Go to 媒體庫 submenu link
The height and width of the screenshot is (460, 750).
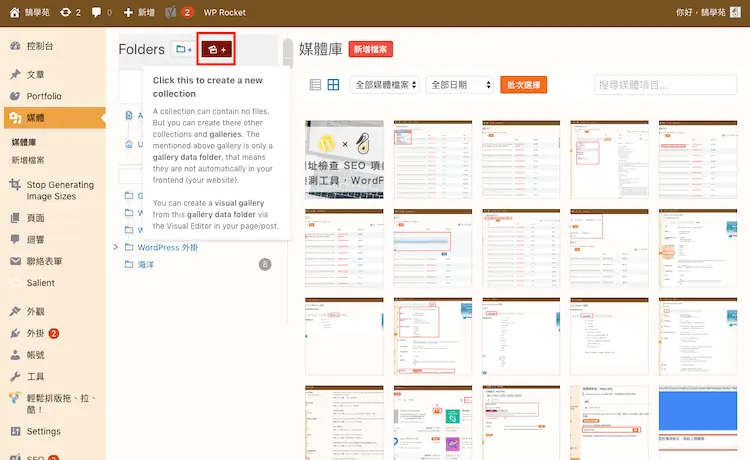[x=24, y=142]
